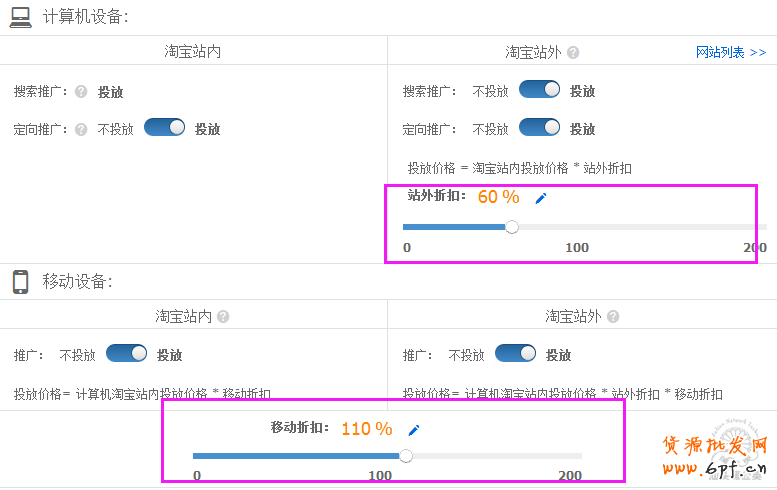Click the orange 110 % mobile discount value
Viewport: 777px width, 490px height.
coord(366,429)
